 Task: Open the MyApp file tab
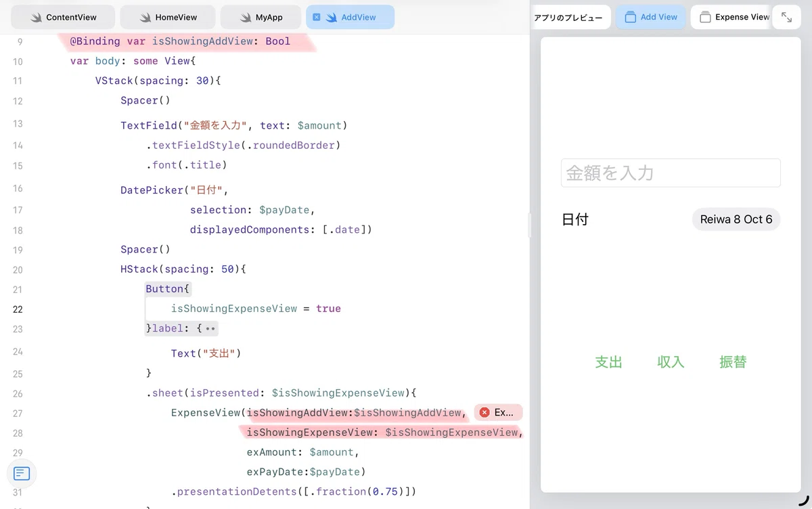259,17
